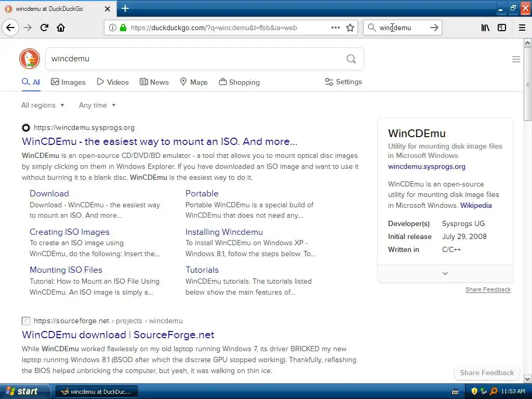Screen dimensions: 532x399
Task: Click DuckDuckGo search magnifier button
Action: point(351,59)
